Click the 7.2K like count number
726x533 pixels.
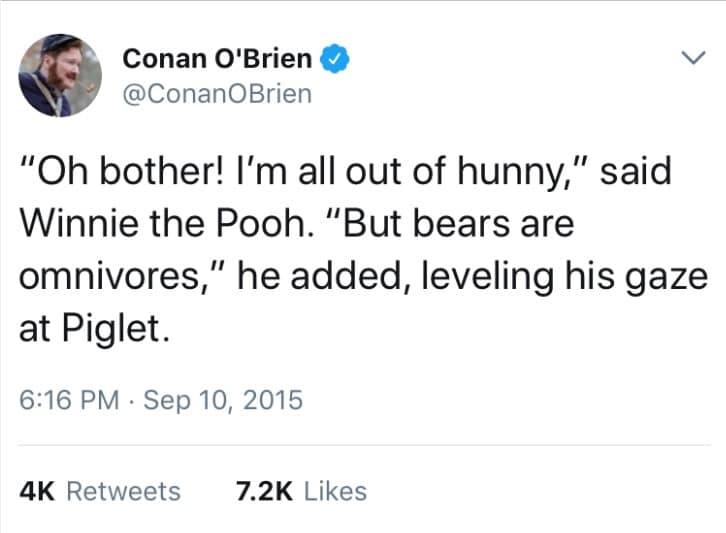(x=264, y=491)
